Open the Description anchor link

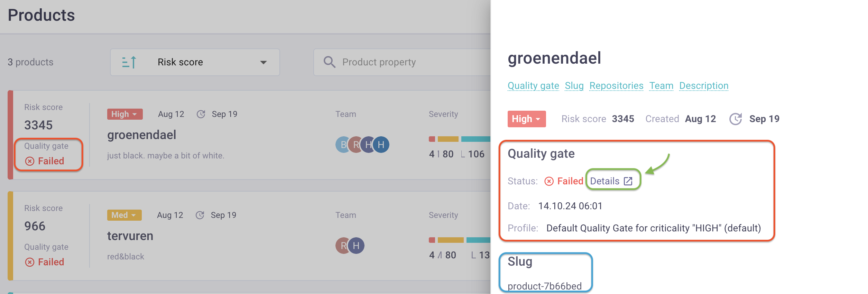pyautogui.click(x=704, y=85)
